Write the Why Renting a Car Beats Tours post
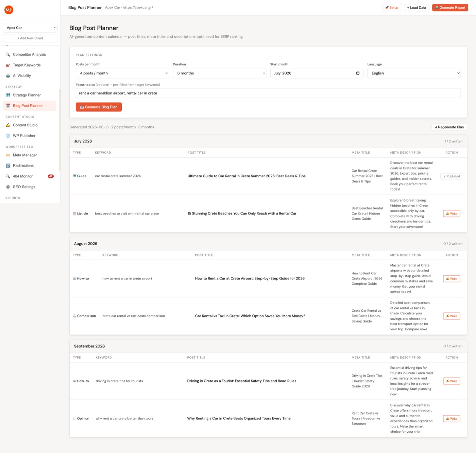The width and height of the screenshot is (476, 453). tap(452, 419)
